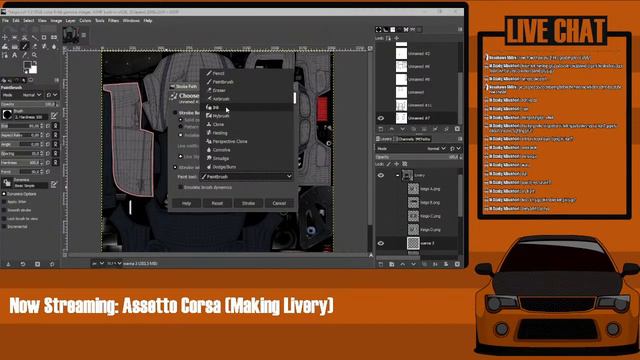Create new layer group icon
The width and height of the screenshot is (640, 360).
pos(391,264)
